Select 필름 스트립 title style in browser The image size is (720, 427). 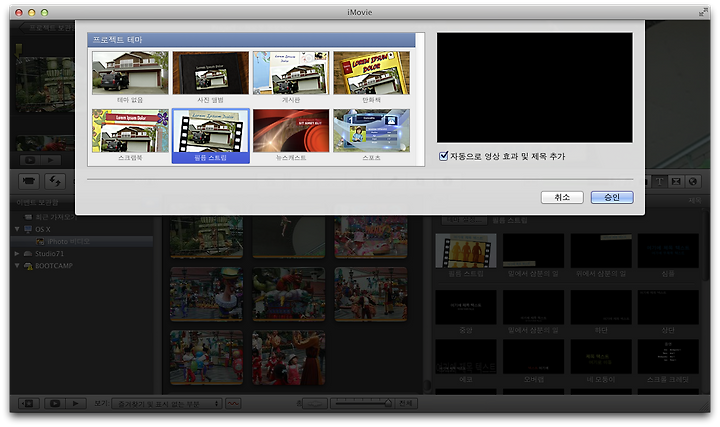pyautogui.click(x=466, y=251)
